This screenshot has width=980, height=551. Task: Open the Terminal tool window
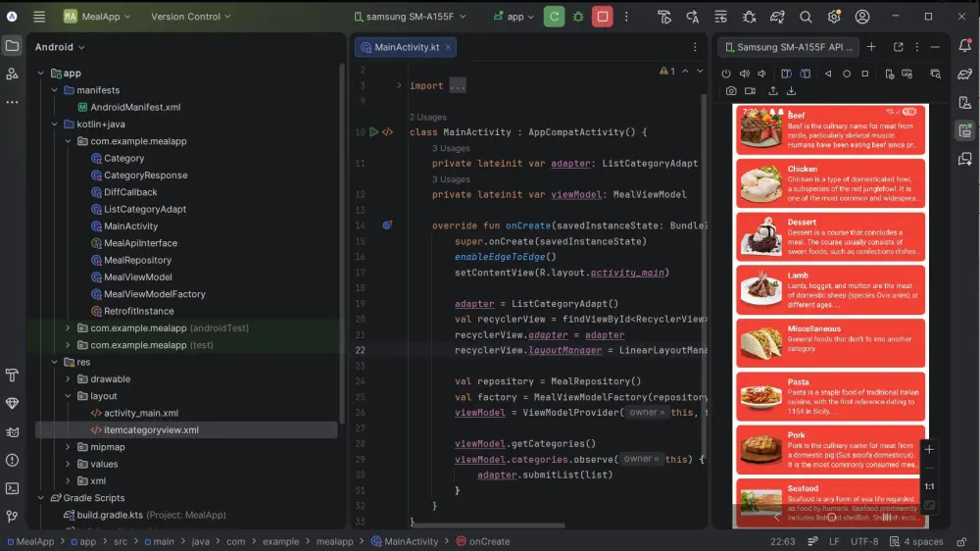coord(12,488)
